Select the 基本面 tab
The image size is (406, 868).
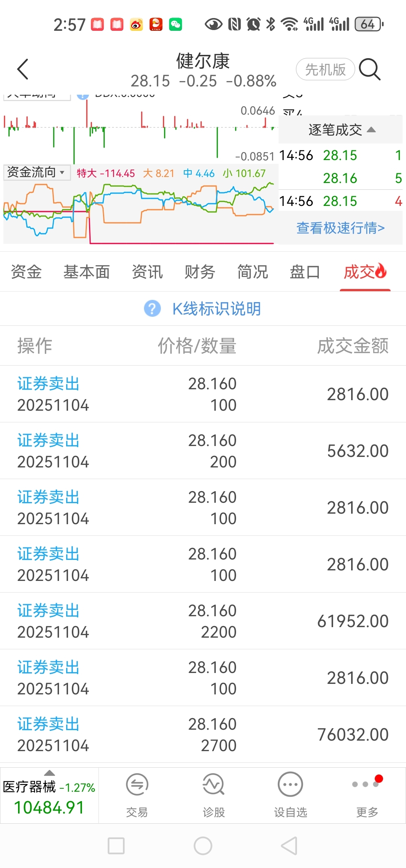[86, 272]
